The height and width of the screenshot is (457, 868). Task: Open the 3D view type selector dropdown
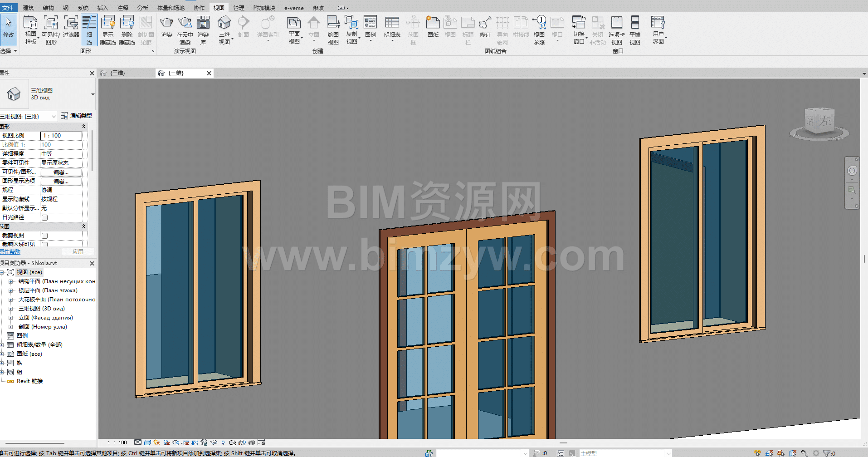93,94
